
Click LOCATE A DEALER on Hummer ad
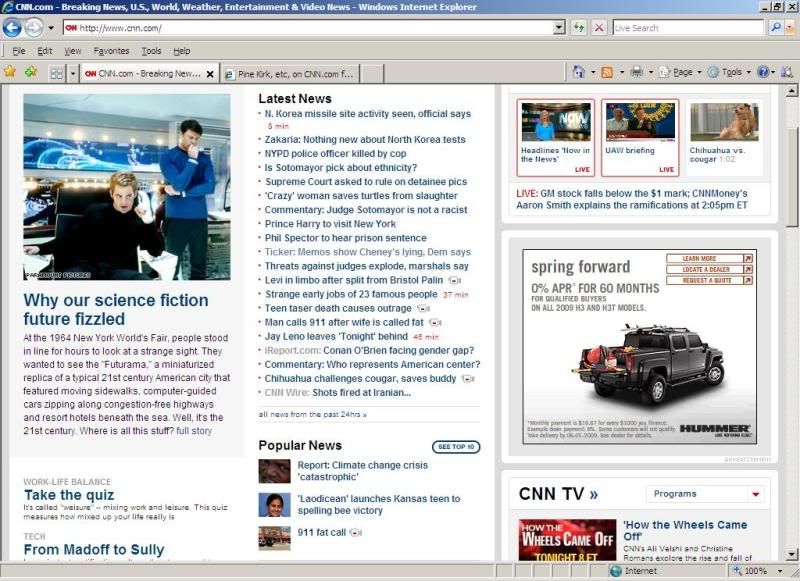coord(709,269)
